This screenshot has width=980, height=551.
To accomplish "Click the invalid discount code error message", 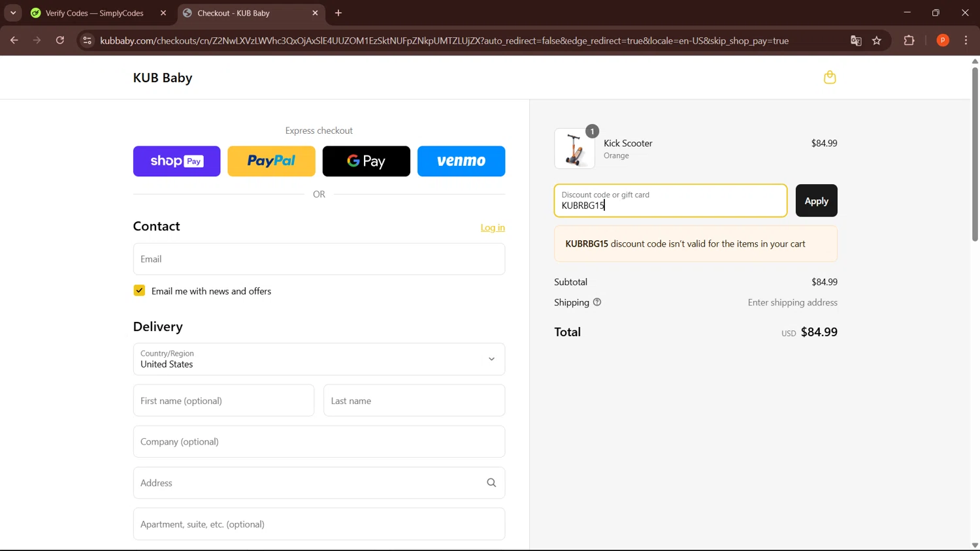I will [695, 244].
